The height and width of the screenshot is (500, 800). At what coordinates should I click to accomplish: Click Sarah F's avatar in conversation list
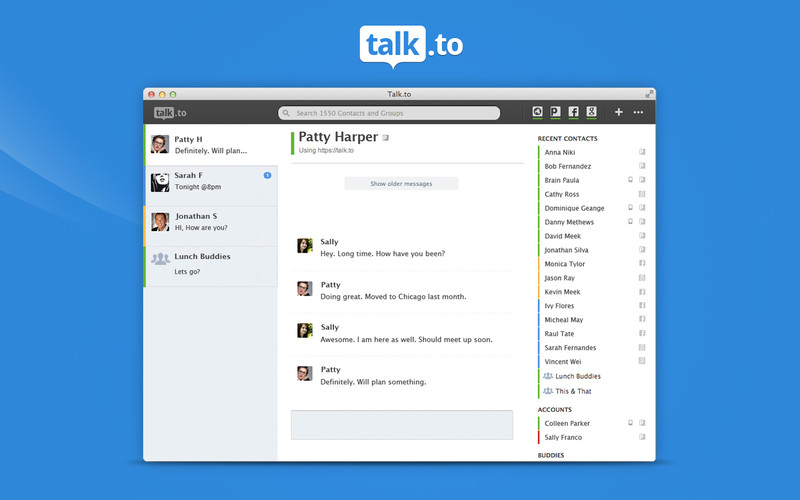pos(160,182)
